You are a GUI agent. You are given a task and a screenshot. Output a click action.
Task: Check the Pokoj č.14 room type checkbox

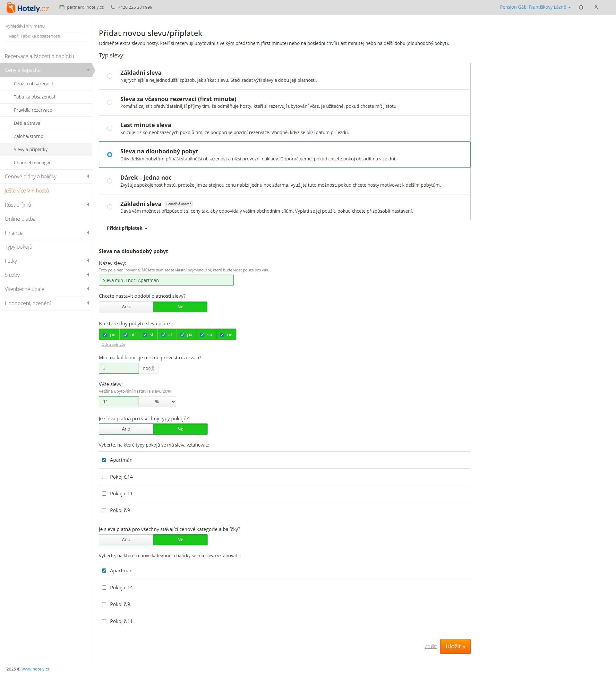(104, 477)
